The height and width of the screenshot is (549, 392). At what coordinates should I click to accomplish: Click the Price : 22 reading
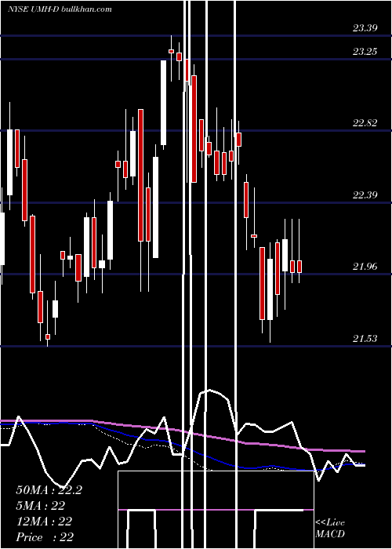(x=45, y=537)
